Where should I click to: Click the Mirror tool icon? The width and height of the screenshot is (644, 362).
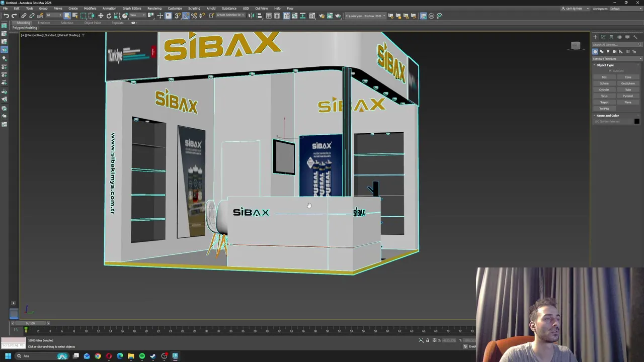(251, 16)
